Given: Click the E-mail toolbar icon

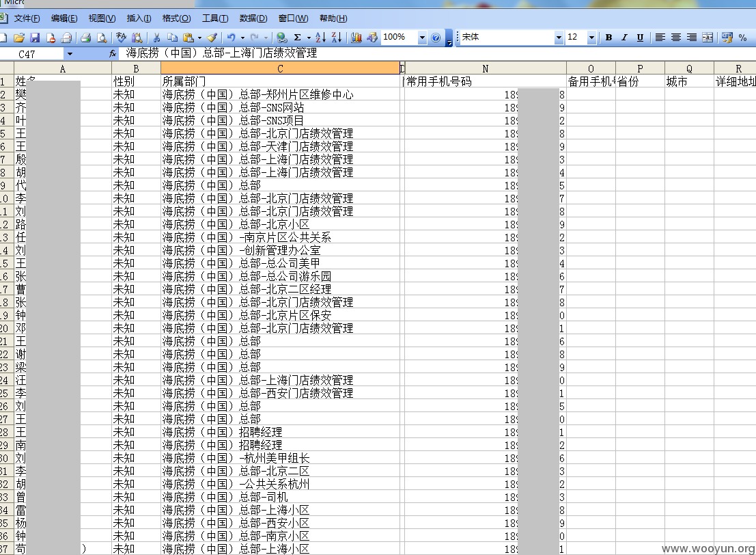Looking at the screenshot, I should click(x=66, y=37).
